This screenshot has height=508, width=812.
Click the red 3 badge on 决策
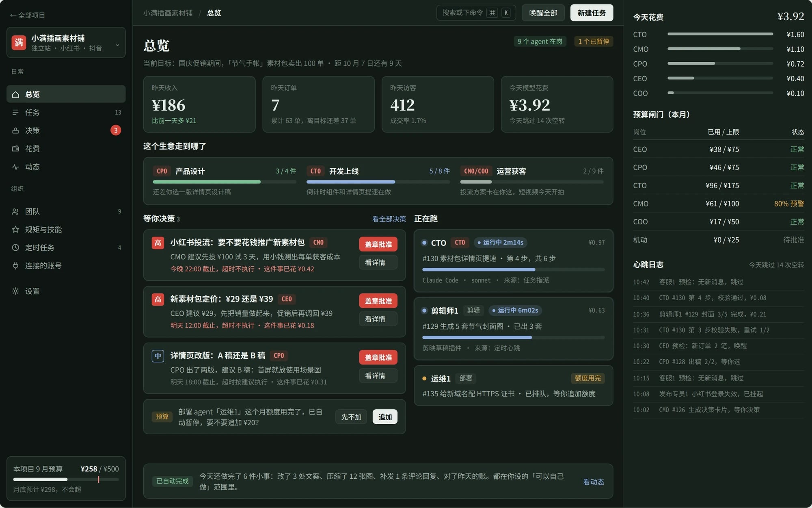click(116, 130)
